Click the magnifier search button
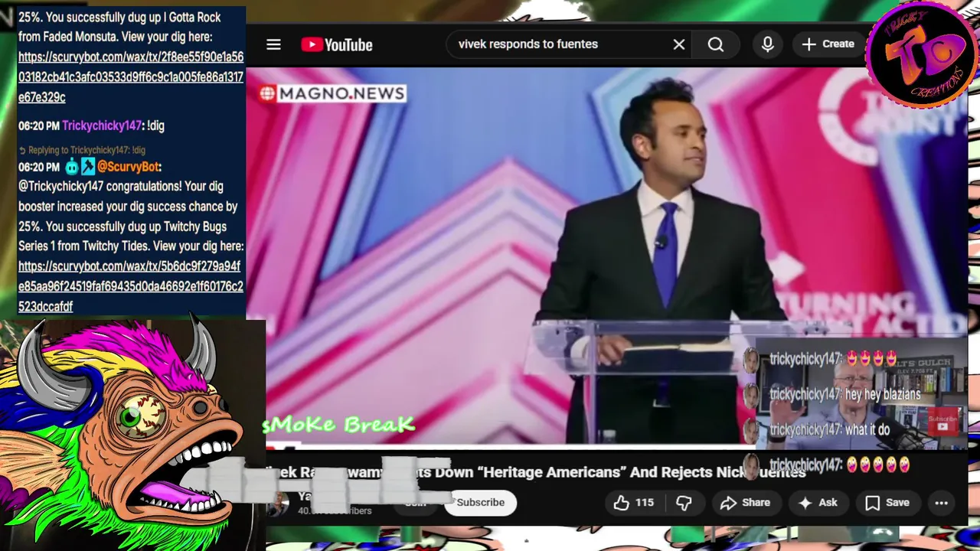This screenshot has width=980, height=551. coord(715,44)
